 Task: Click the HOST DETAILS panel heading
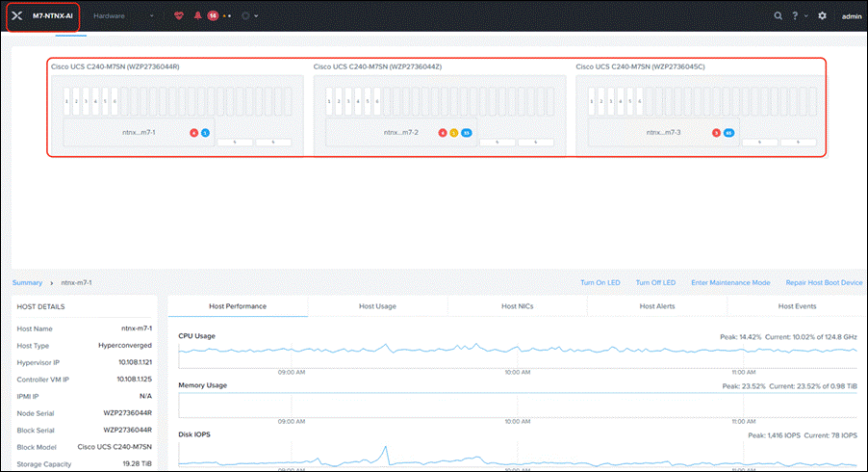(41, 307)
